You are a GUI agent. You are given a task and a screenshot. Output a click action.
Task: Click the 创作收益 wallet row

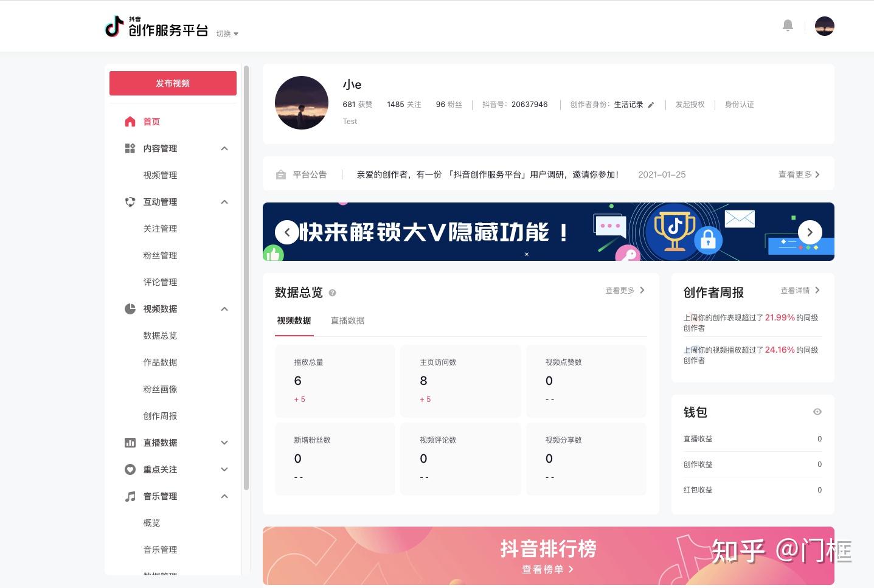(752, 465)
